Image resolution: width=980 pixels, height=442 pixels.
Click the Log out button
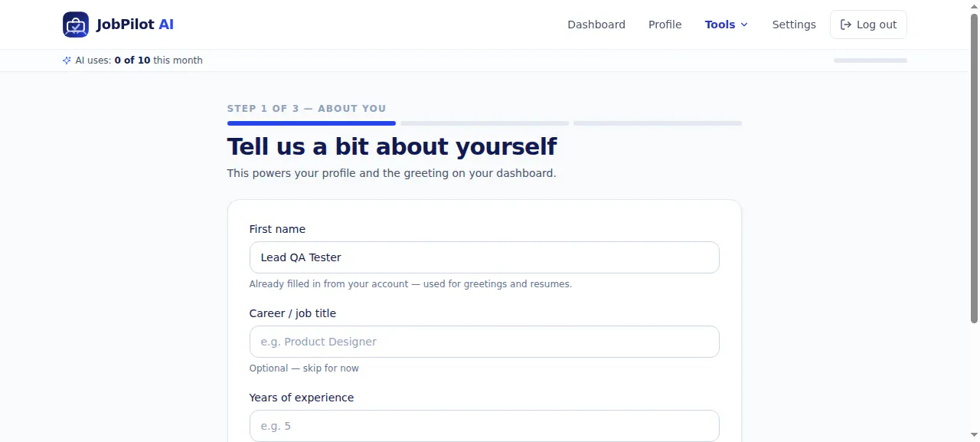coord(868,25)
